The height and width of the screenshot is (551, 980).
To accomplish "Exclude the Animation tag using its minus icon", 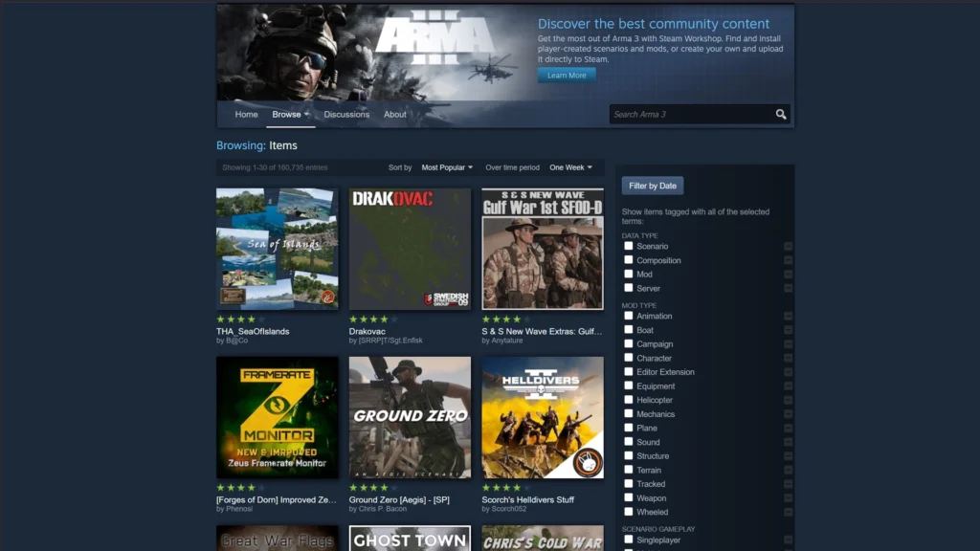I will [x=789, y=316].
